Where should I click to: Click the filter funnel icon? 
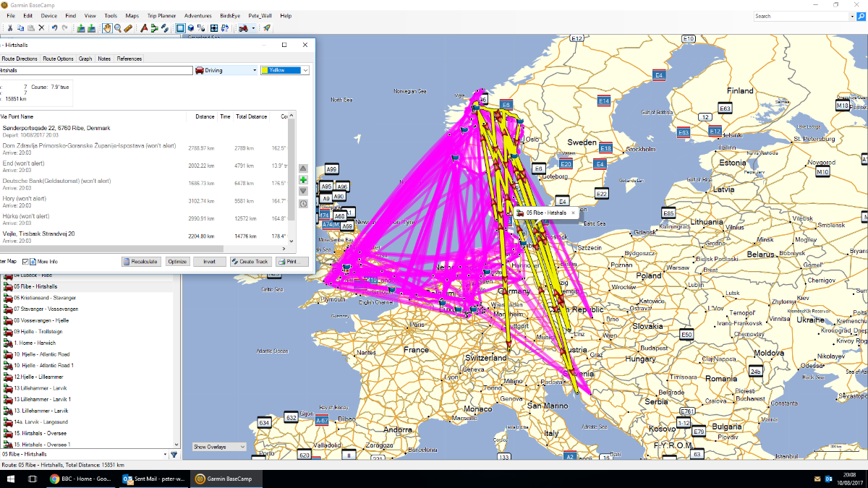(x=174, y=455)
